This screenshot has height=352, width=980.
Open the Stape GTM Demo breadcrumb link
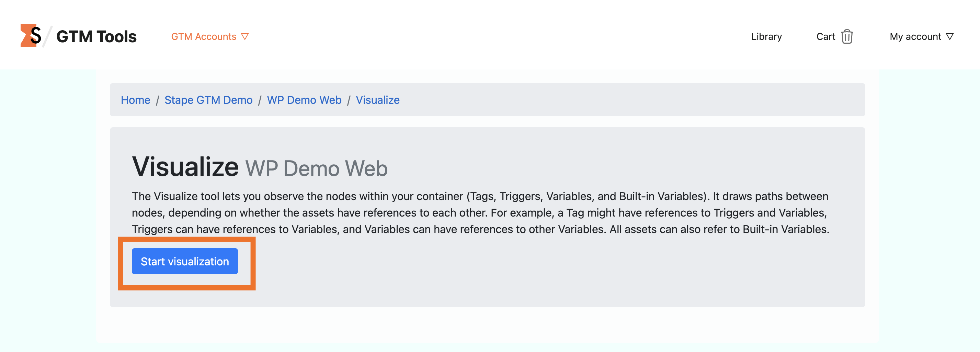[x=208, y=100]
